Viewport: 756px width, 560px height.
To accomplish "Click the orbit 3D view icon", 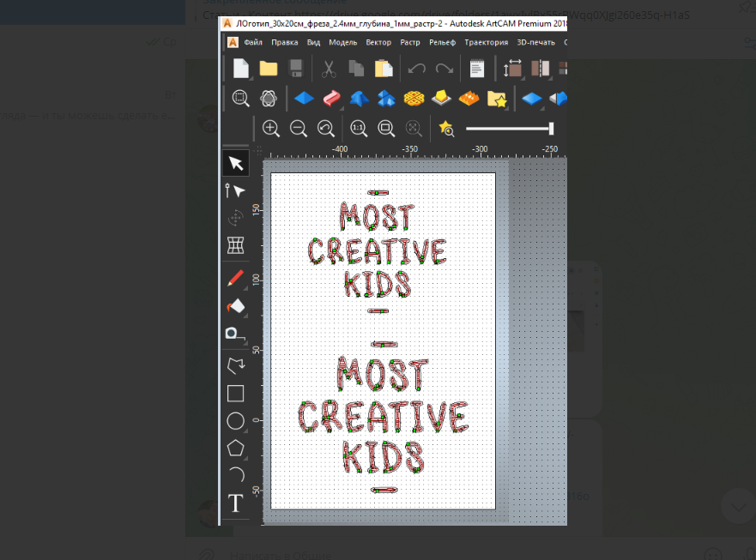I will 269,99.
